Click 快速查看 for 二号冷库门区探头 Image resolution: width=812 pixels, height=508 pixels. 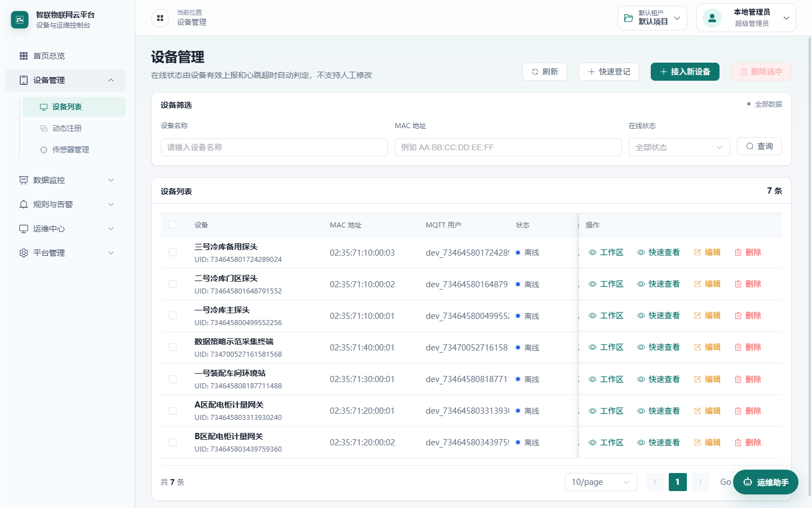coord(659,284)
